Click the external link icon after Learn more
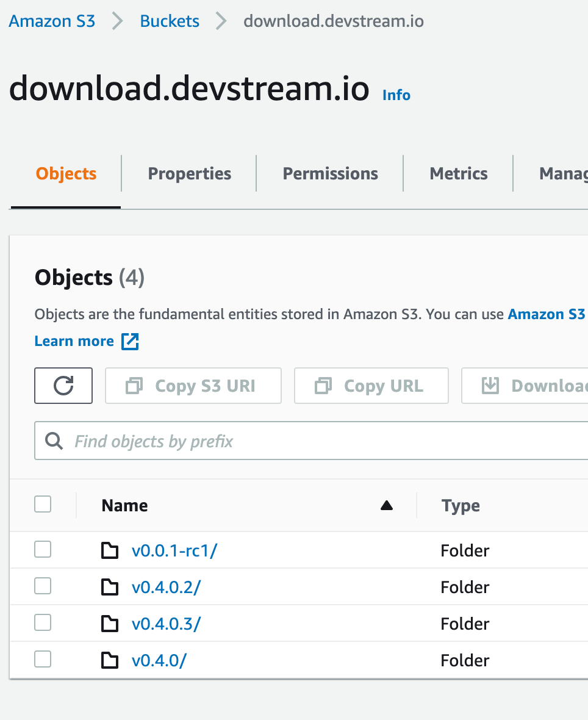This screenshot has width=588, height=720. (x=130, y=341)
